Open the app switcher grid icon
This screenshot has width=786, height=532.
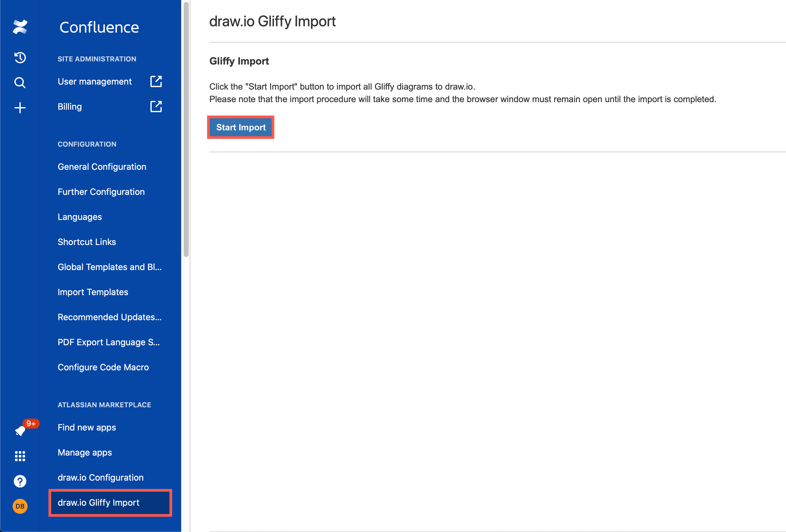point(20,456)
